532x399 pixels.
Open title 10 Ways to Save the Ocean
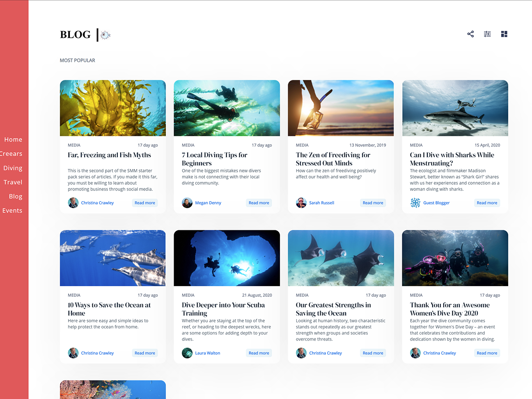(x=109, y=309)
